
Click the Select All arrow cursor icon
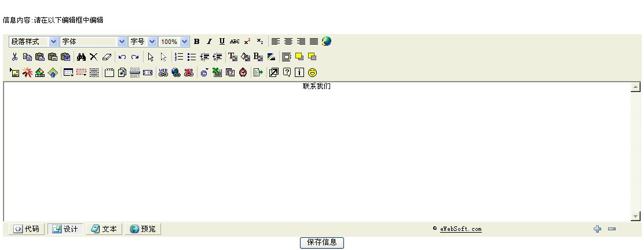(x=151, y=57)
